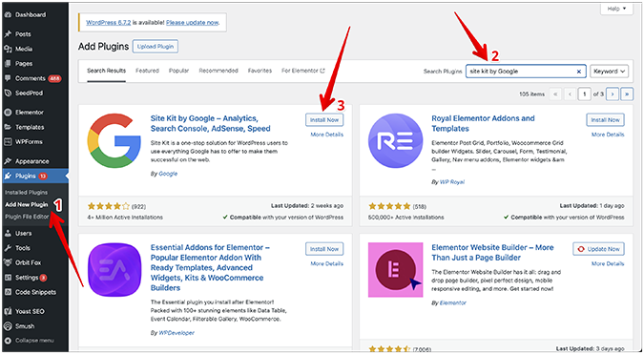
Task: Click the WP Royal author link
Action: coord(452,182)
